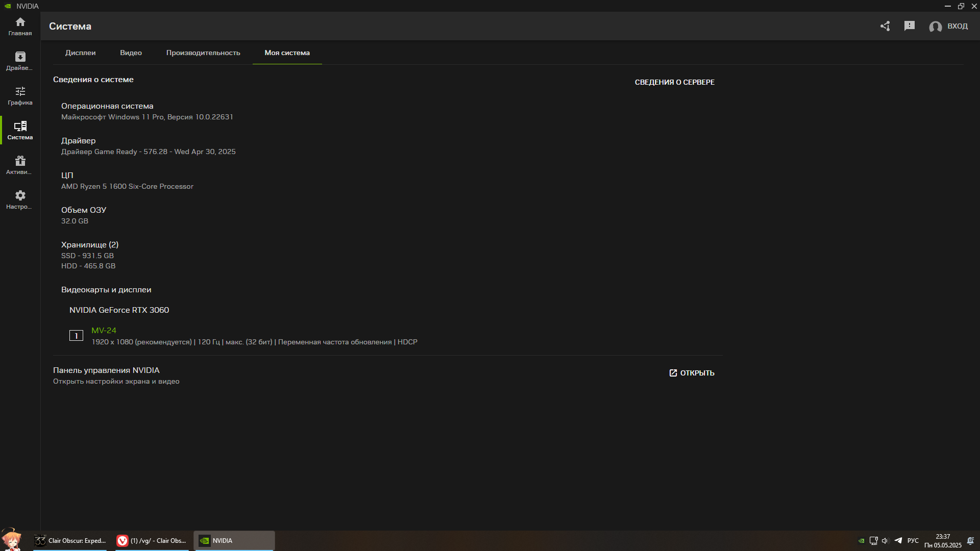Switch to the Видео tab
Screen dimensions: 980x551
[x=131, y=53]
